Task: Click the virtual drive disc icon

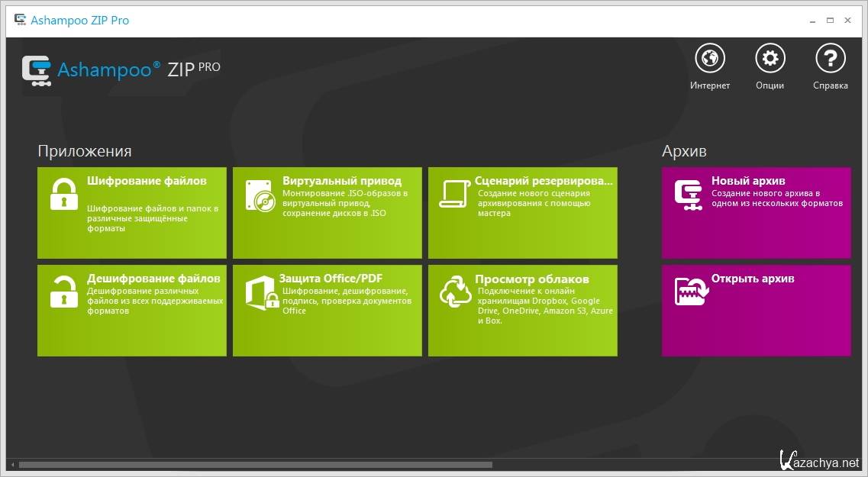Action: (260, 195)
